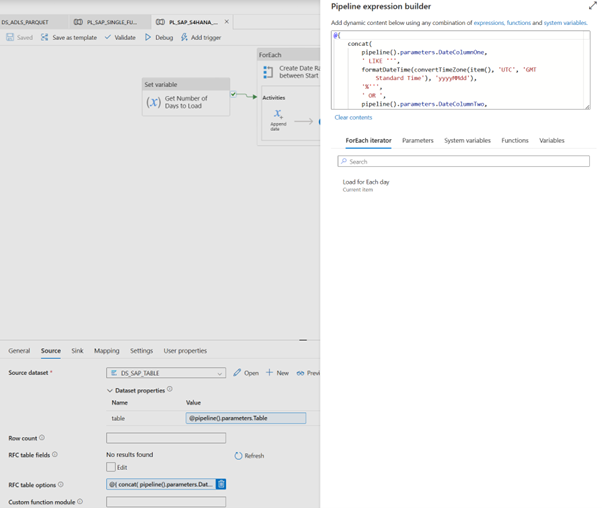Show RFC table options info icon

coord(61,485)
